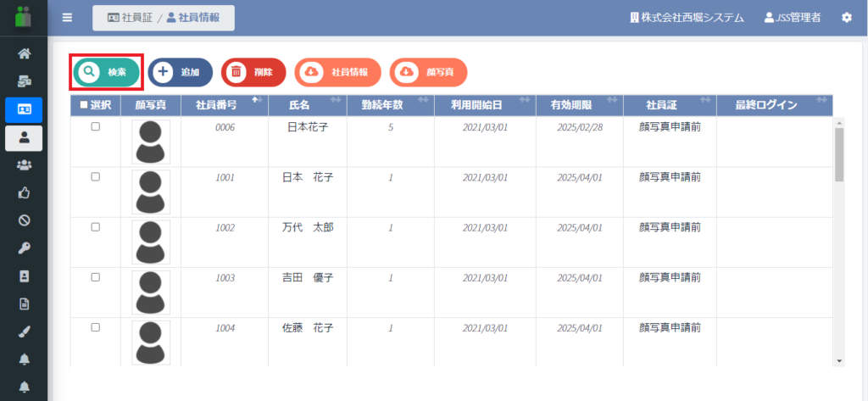The height and width of the screenshot is (401, 868).
Task: Check the row for 佐藤 花子
Action: pos(95,326)
